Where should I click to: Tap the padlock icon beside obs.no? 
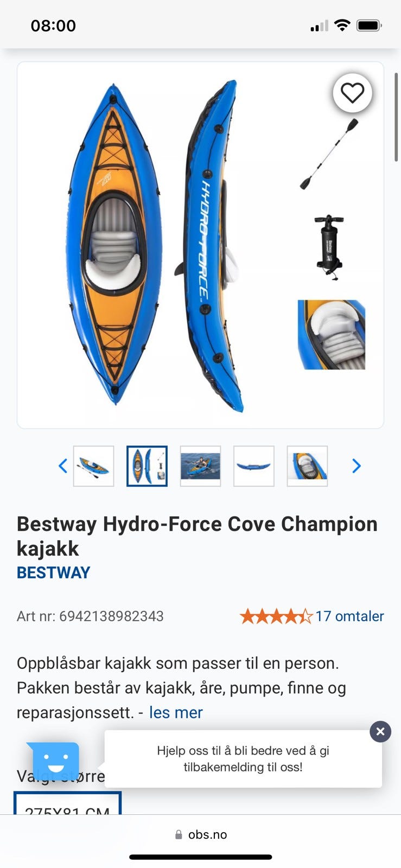[x=179, y=834]
